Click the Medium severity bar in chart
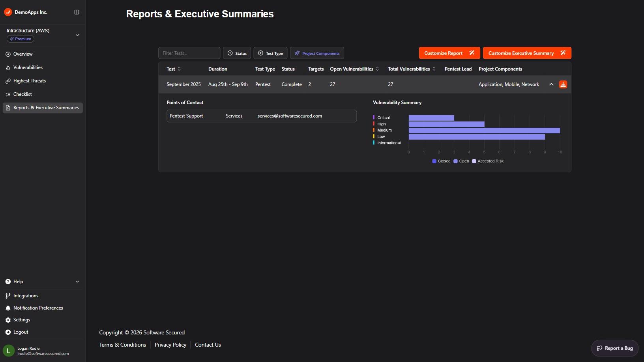This screenshot has height=362, width=644. pyautogui.click(x=484, y=131)
